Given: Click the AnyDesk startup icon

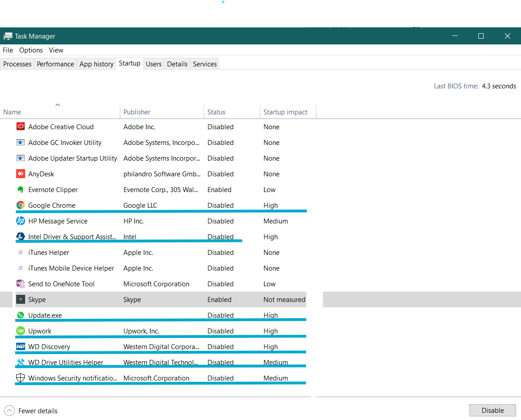Looking at the screenshot, I should point(20,174).
